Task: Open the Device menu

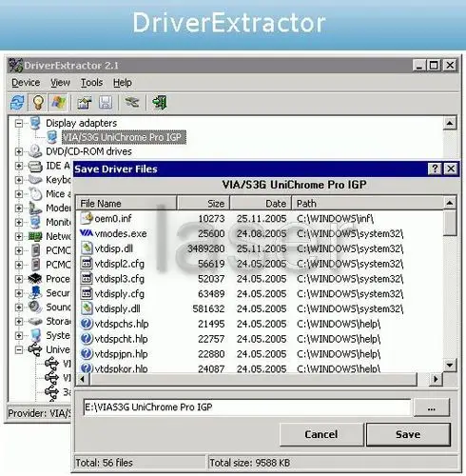Action: 26,83
